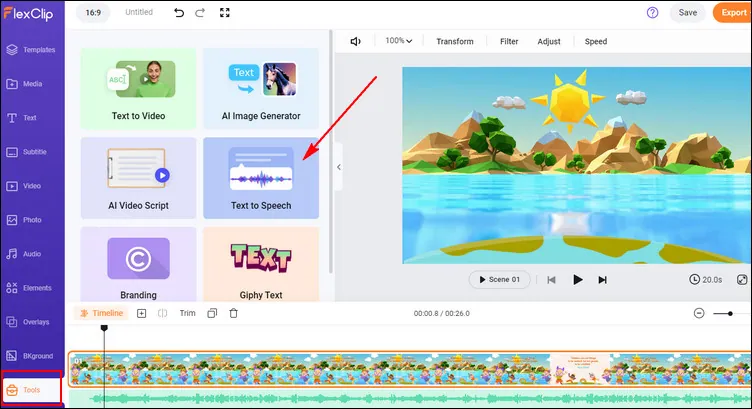Rename the Untitled project title
Screen dimensions: 752x409
(139, 12)
